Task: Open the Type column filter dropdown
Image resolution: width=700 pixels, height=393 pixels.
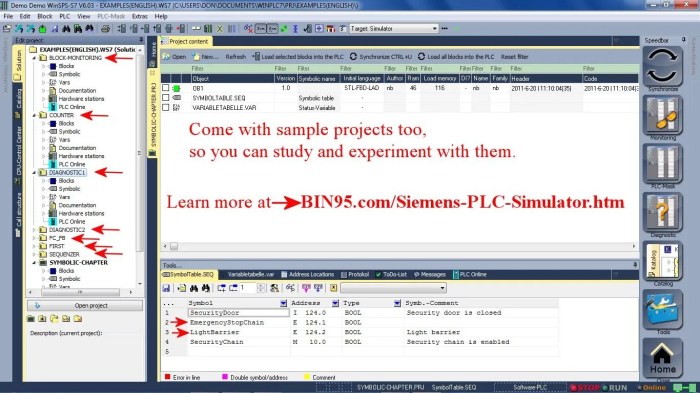Action: click(x=397, y=303)
